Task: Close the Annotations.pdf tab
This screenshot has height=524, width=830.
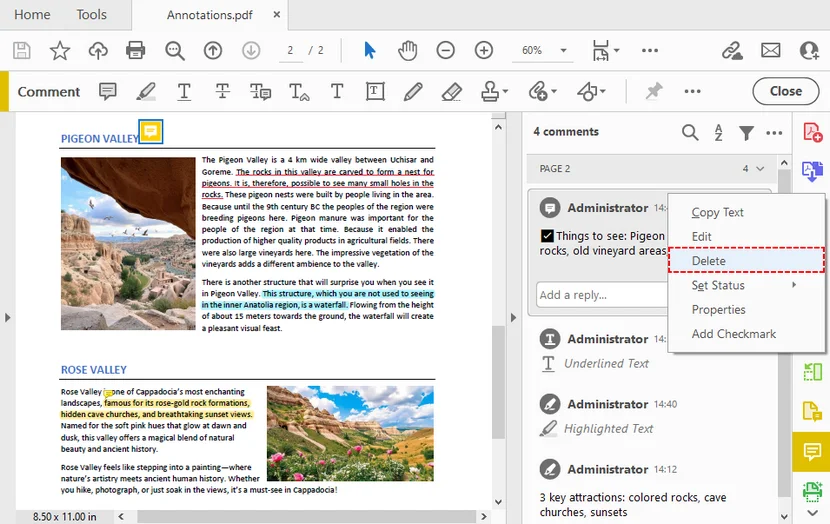Action: (x=276, y=15)
